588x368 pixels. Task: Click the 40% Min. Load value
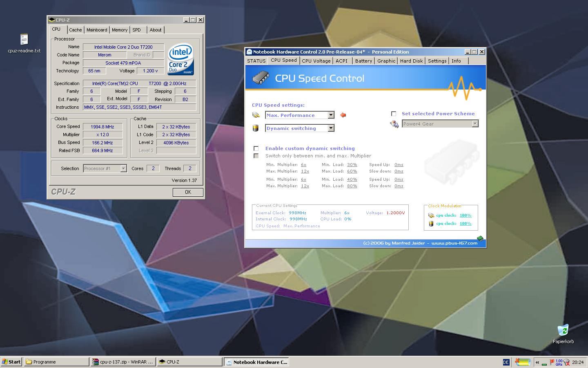(352, 180)
